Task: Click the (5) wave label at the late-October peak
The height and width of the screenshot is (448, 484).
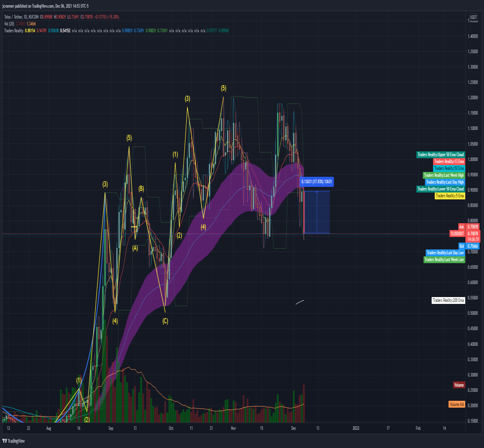Action: pyautogui.click(x=223, y=88)
